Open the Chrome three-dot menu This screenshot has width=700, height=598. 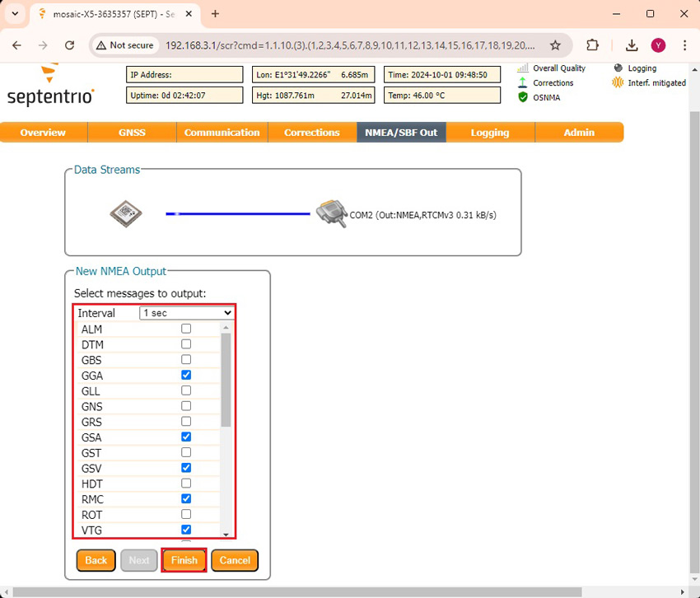point(684,45)
